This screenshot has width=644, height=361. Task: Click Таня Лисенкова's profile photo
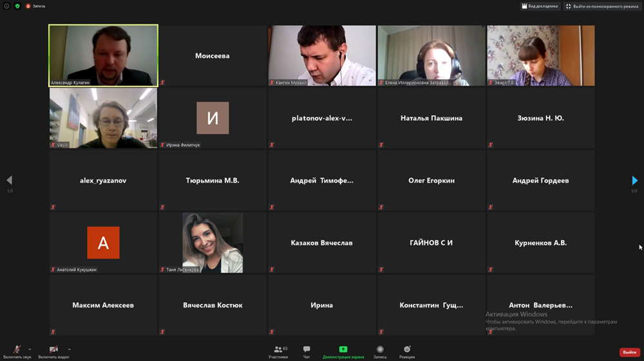(213, 243)
